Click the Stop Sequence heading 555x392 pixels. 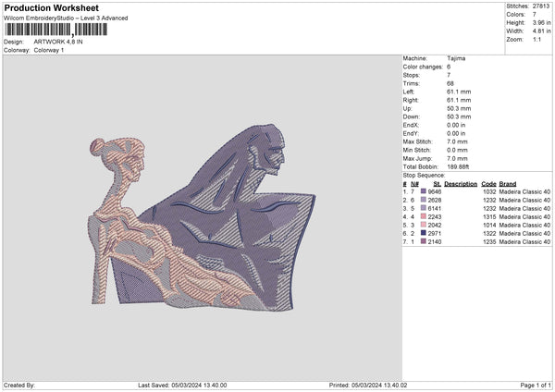pos(424,175)
